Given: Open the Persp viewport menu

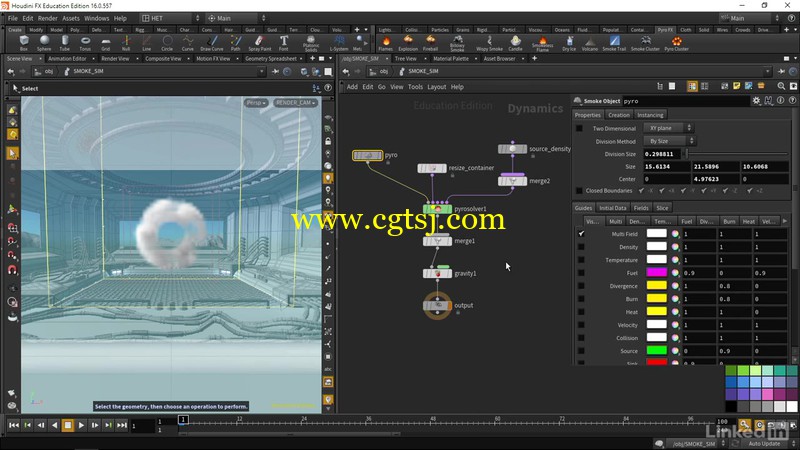Looking at the screenshot, I should pyautogui.click(x=256, y=103).
